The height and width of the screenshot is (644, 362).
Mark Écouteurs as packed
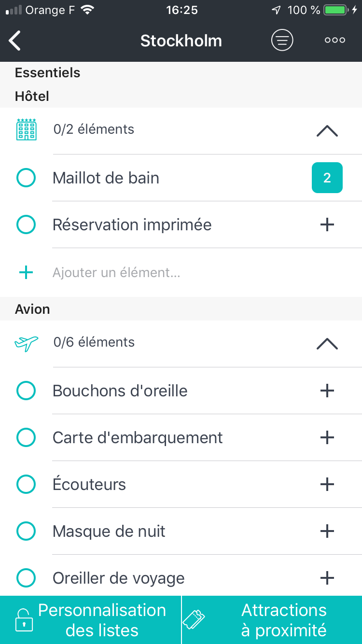coord(26,484)
